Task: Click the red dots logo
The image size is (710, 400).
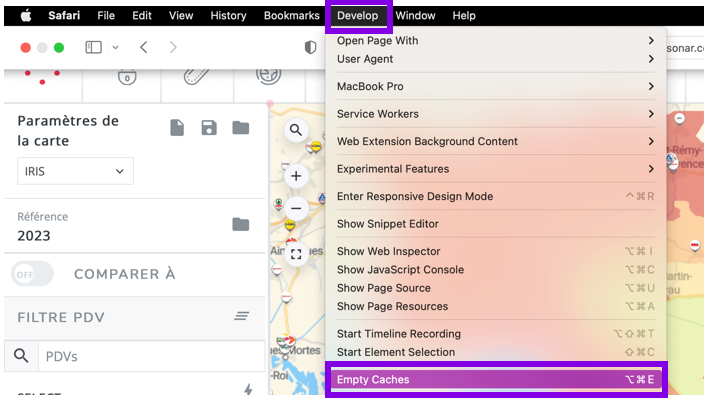Action: tap(42, 77)
